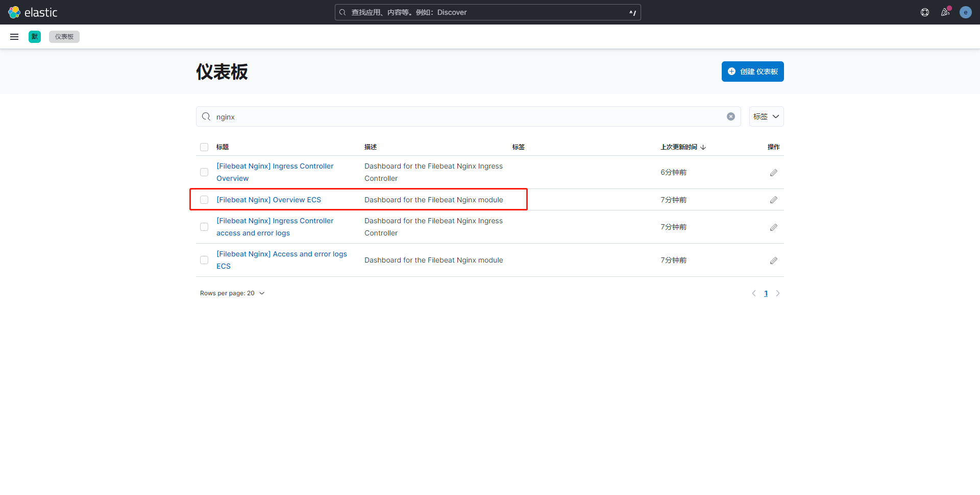Image resolution: width=980 pixels, height=495 pixels.
Task: Click the green space selector icon
Action: pyautogui.click(x=35, y=37)
